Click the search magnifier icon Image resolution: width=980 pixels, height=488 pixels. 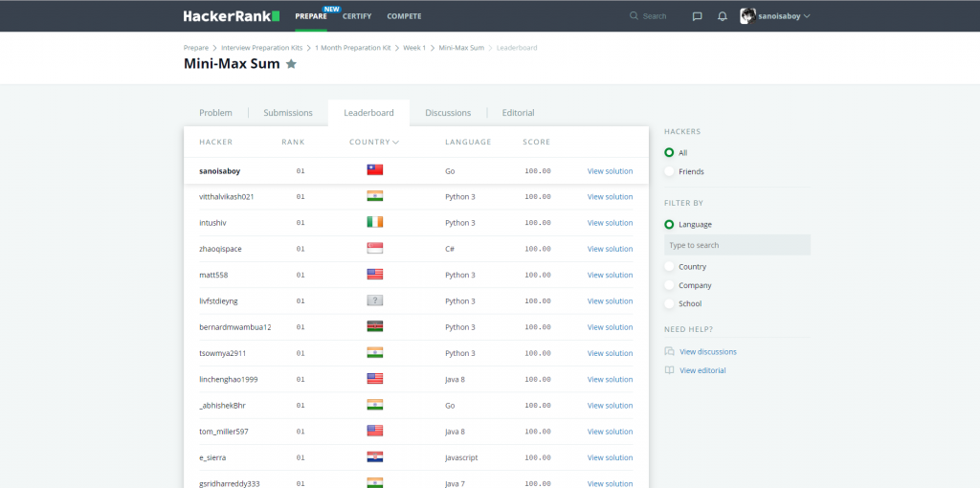click(x=634, y=15)
